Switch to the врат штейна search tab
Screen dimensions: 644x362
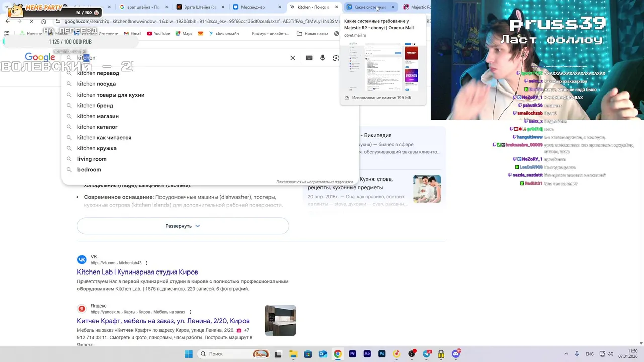(x=142, y=7)
